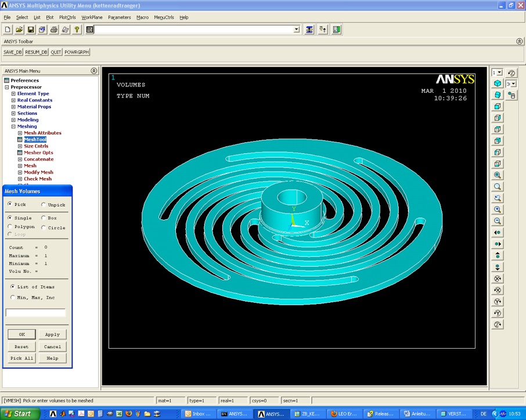
Task: Open Mesher Opts in the tree
Action: point(38,153)
